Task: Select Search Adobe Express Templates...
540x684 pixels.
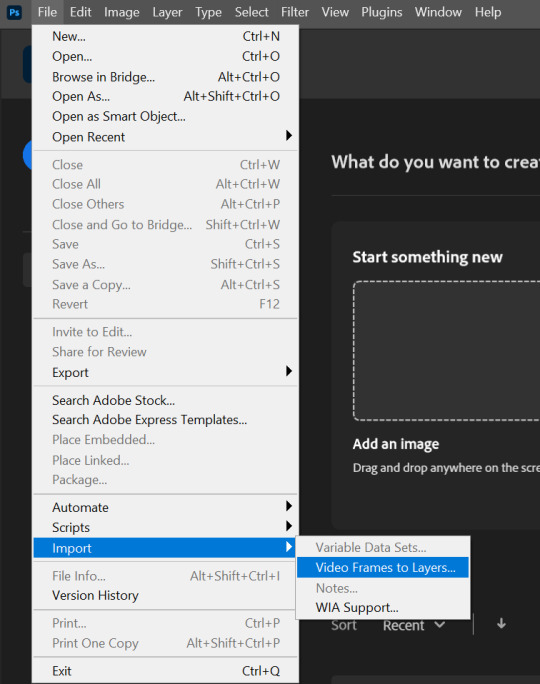Action: pyautogui.click(x=165, y=420)
